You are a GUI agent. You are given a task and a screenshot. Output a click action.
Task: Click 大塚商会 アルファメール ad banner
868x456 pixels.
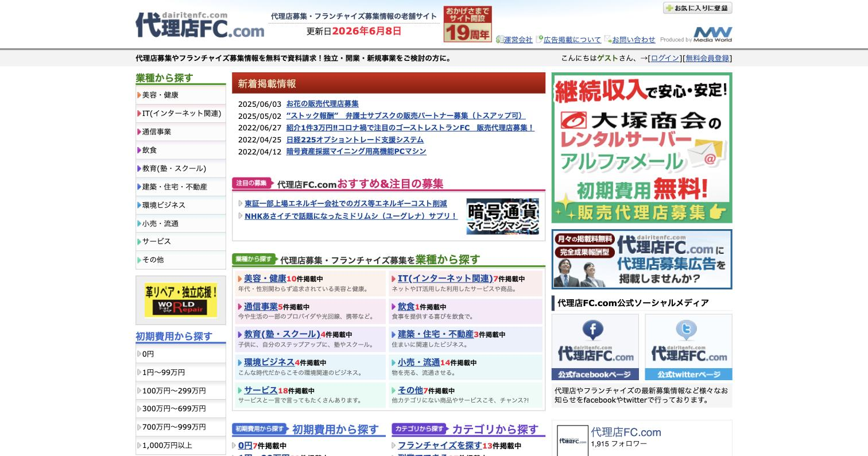(642, 148)
